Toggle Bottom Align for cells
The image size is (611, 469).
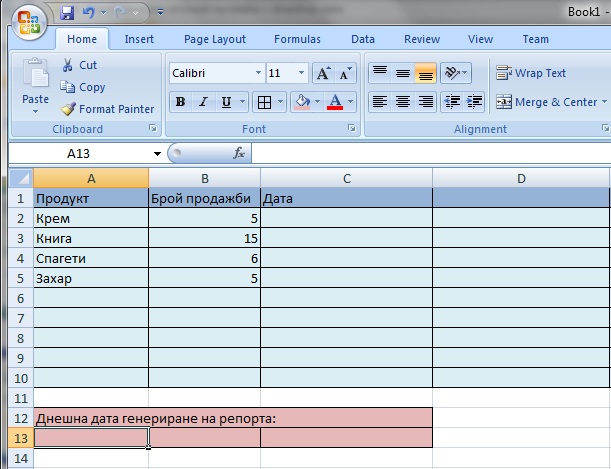426,73
